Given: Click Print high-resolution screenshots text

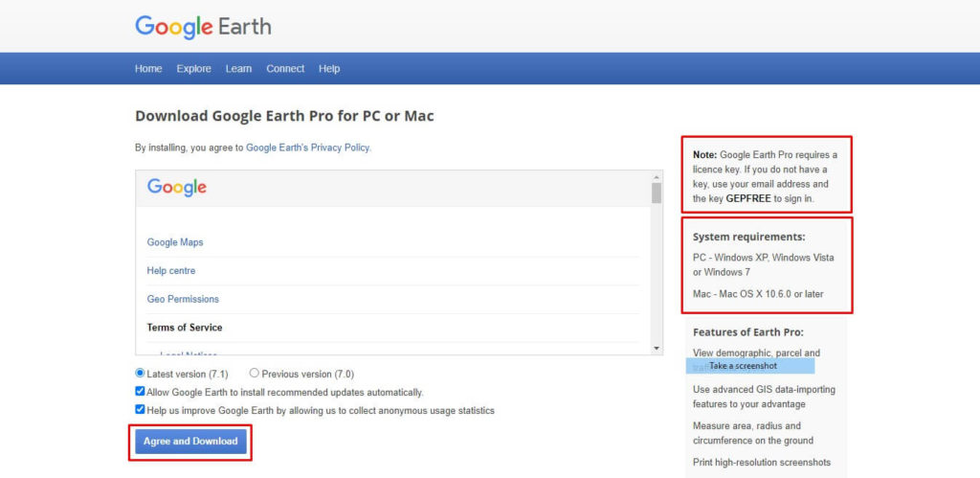Looking at the screenshot, I should (762, 463).
